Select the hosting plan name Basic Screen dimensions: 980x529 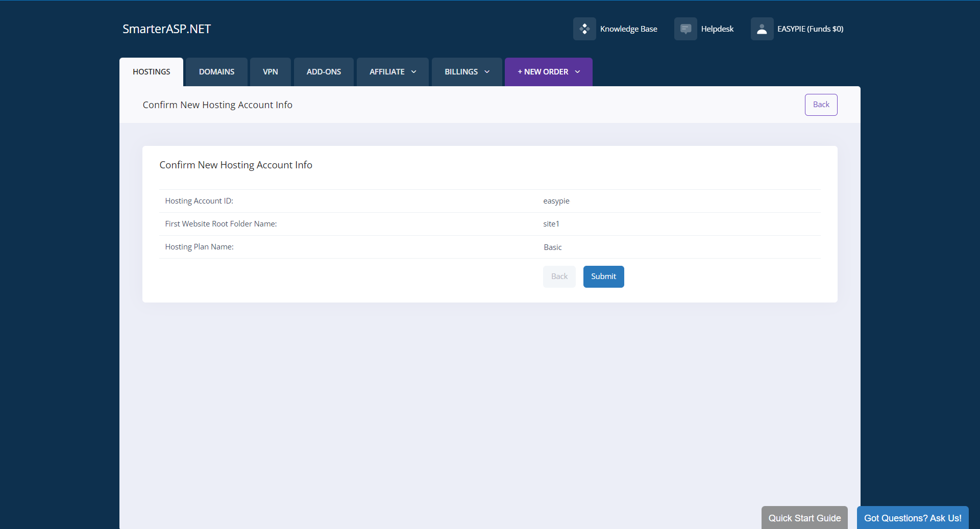click(552, 247)
